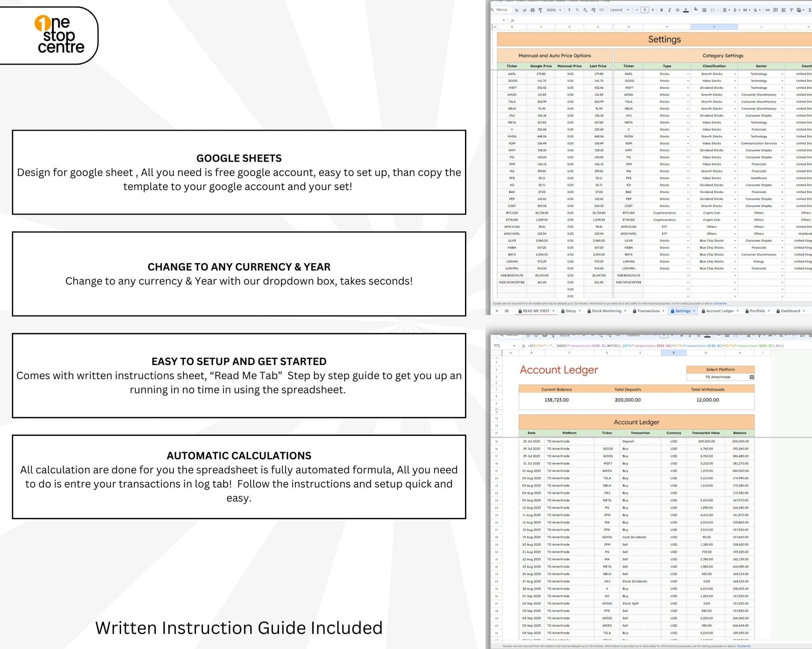Open the fill color bucket

click(695, 10)
